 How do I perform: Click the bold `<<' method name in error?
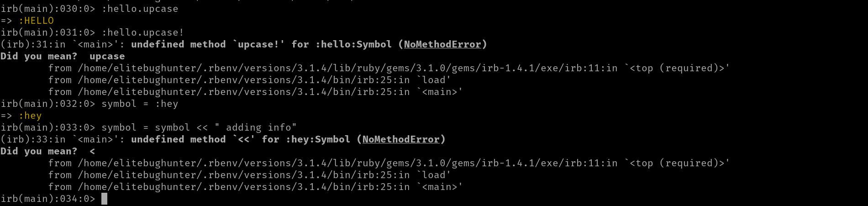pyautogui.click(x=244, y=139)
